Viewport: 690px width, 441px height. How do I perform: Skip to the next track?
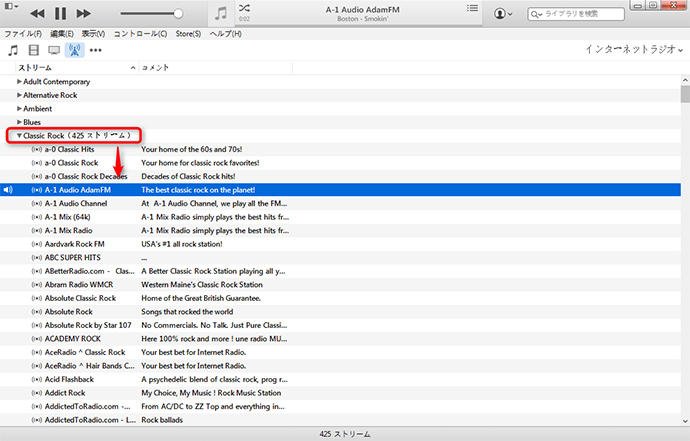(x=83, y=14)
